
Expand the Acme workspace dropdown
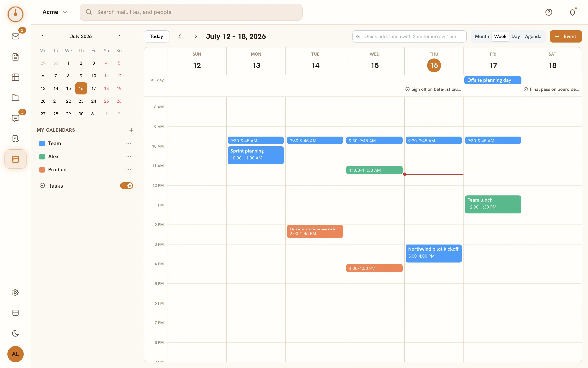coord(55,12)
